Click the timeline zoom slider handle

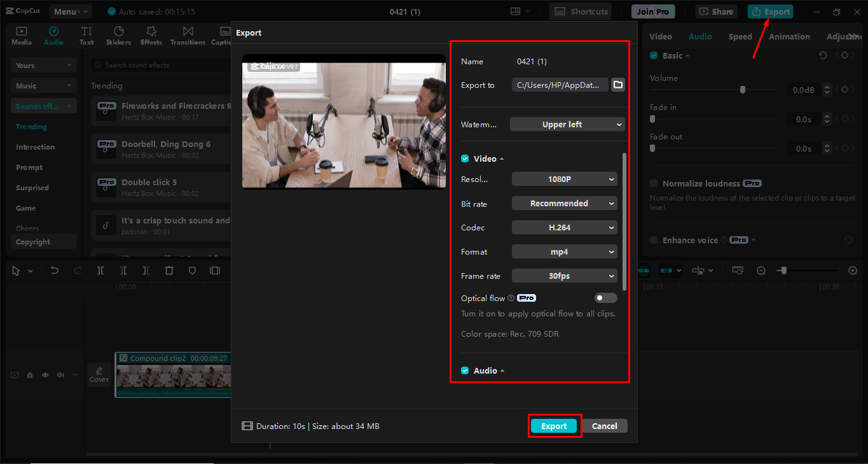coord(783,270)
